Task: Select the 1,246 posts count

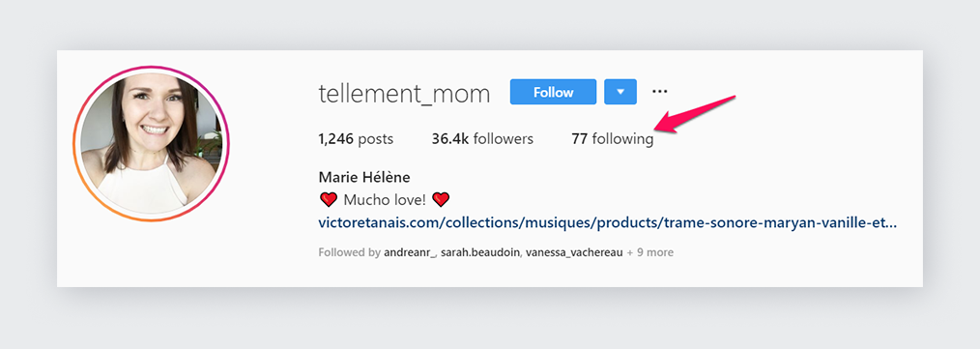Action: pos(356,139)
